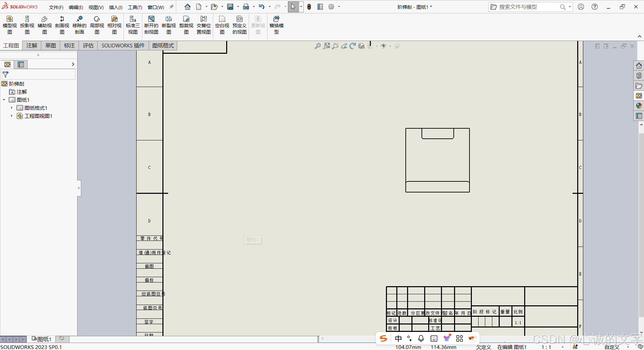Open the 工具(T) menu

[135, 7]
